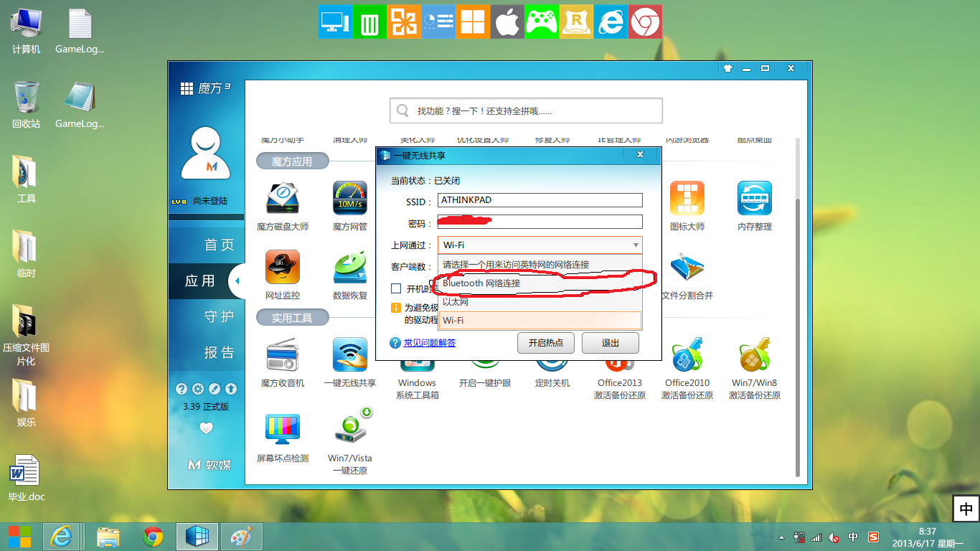Viewport: 980px width, 551px height.
Task: Select Bluetooth 网络连接 from dropdown list
Action: 540,283
